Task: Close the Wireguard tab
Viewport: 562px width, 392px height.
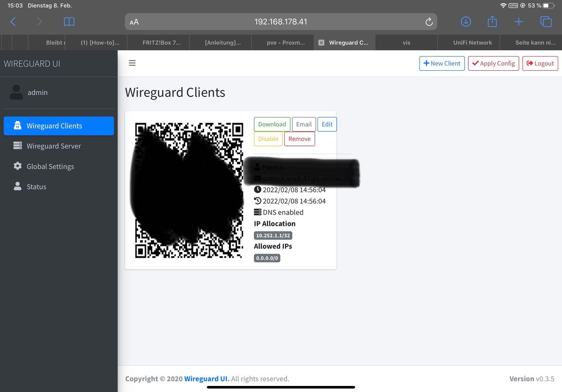Action: pos(321,43)
